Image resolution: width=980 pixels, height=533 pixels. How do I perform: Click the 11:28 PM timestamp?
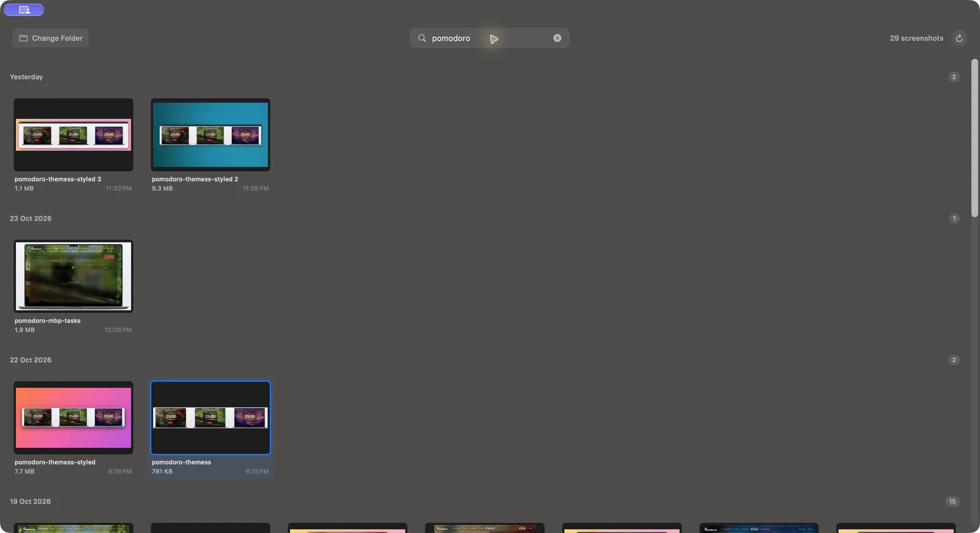255,189
